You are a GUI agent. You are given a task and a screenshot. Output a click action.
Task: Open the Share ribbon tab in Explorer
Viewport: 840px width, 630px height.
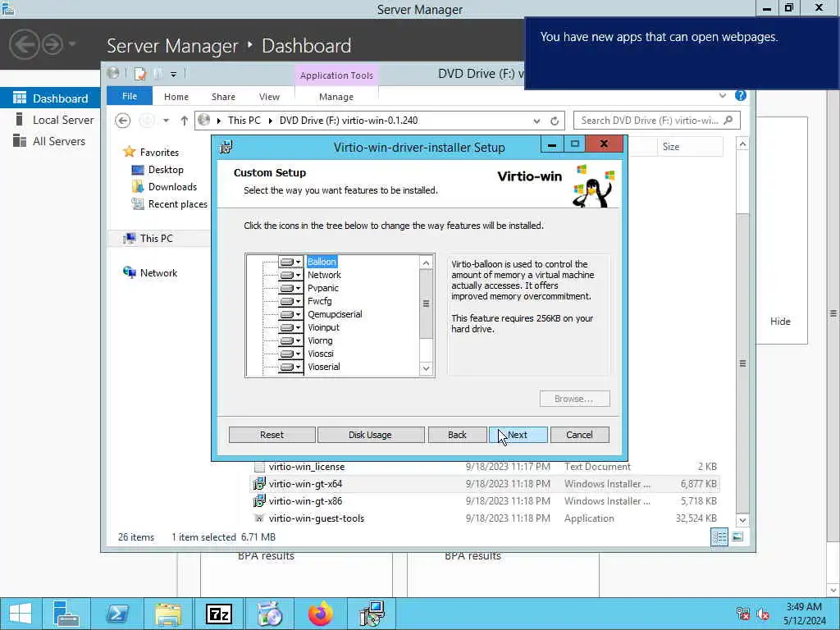(x=223, y=97)
